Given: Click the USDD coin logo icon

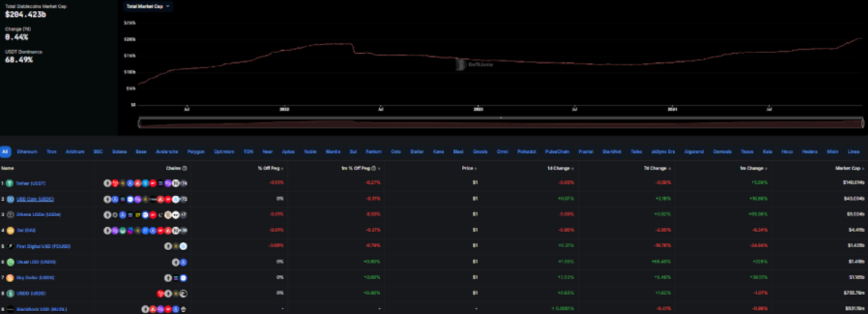Looking at the screenshot, I should (x=11, y=294).
